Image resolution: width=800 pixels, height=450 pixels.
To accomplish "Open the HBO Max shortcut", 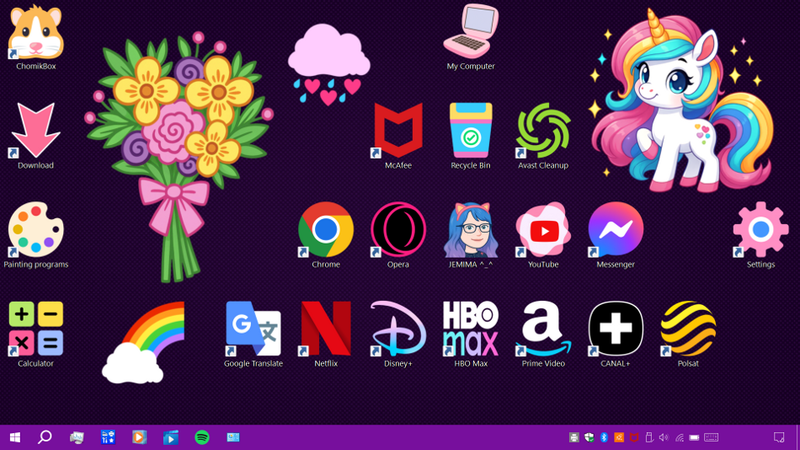I will [470, 328].
